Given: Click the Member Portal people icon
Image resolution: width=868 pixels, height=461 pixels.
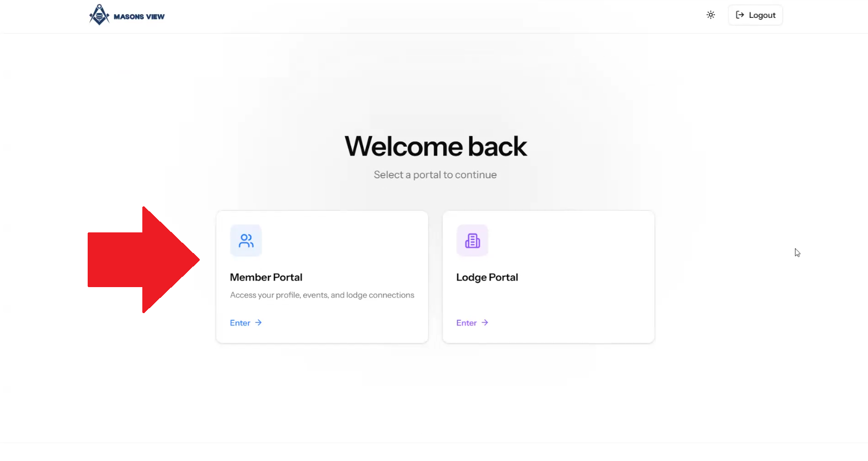Looking at the screenshot, I should tap(246, 241).
